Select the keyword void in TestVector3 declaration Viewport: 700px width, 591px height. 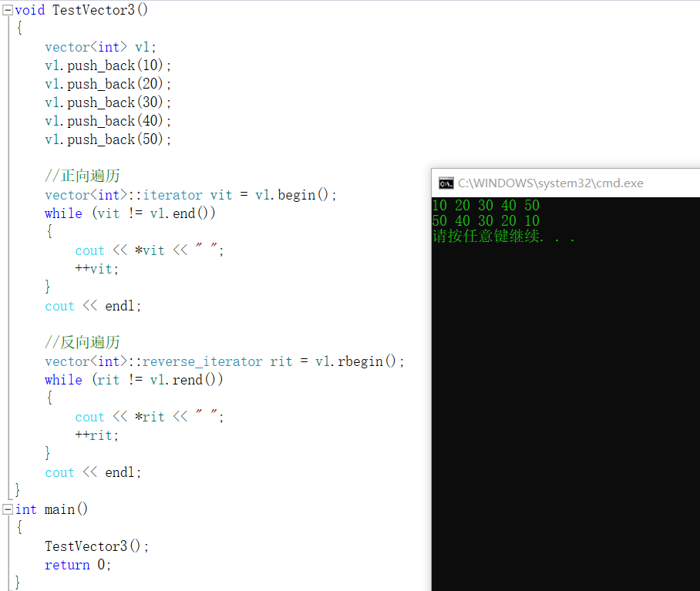29,9
